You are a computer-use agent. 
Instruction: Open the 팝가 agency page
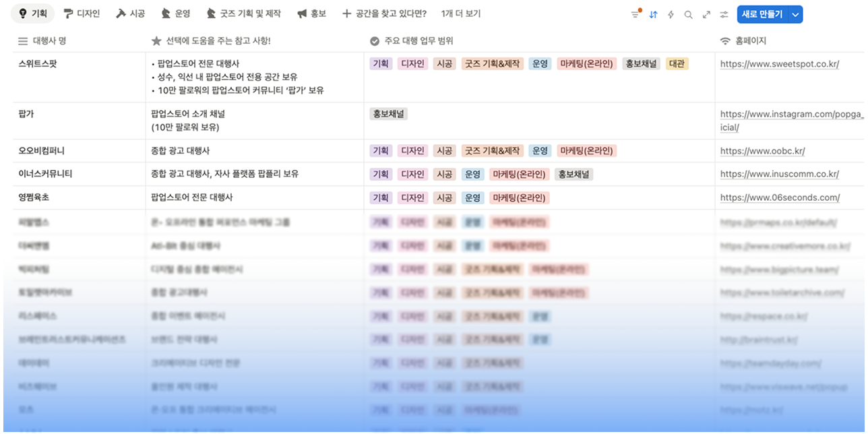point(26,113)
